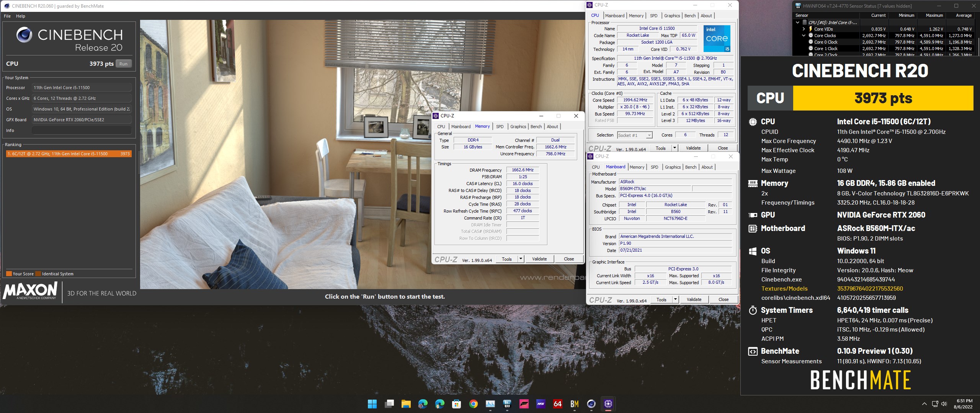Expand the Core VIDs sensor group
Image resolution: width=980 pixels, height=413 pixels.
coord(804,29)
